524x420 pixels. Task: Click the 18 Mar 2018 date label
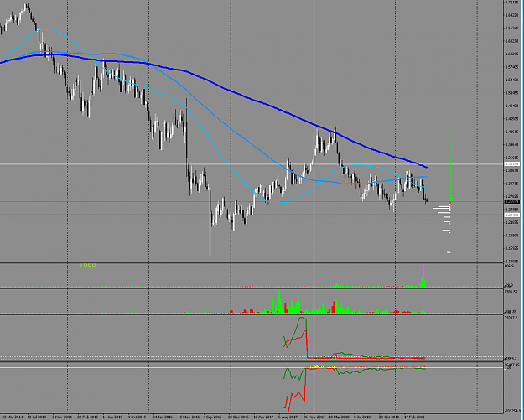tap(339, 417)
